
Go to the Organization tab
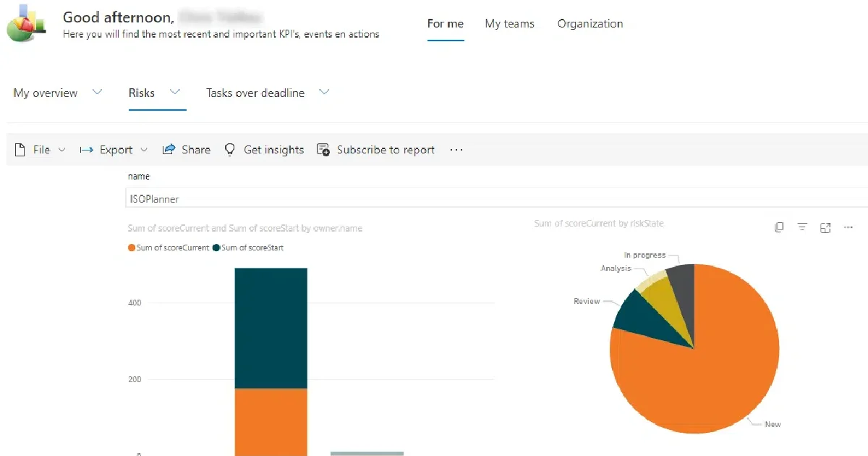tap(590, 24)
